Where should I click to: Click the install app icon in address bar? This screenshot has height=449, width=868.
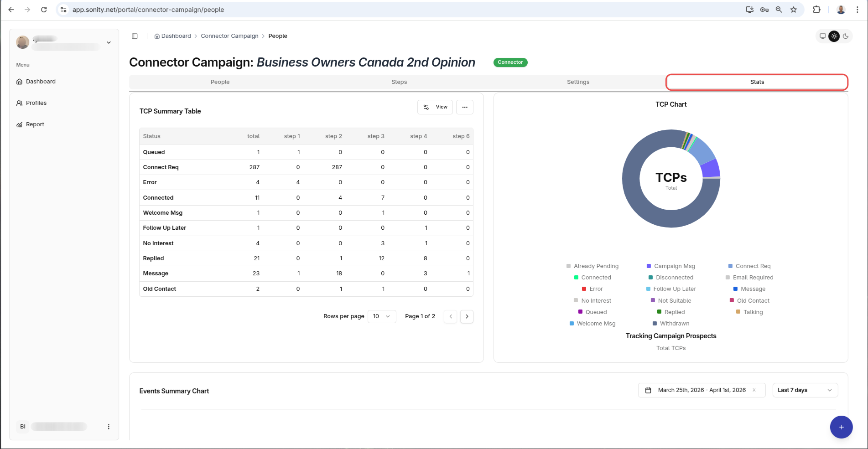(x=749, y=10)
